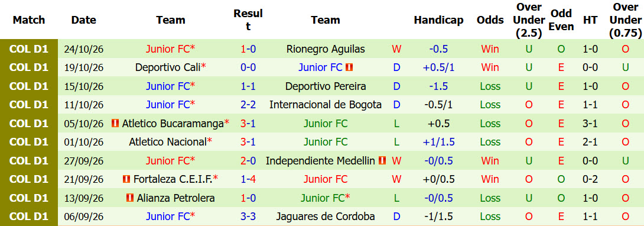Open Internacional de Bogota team page
The image size is (644, 226).
[x=326, y=105]
